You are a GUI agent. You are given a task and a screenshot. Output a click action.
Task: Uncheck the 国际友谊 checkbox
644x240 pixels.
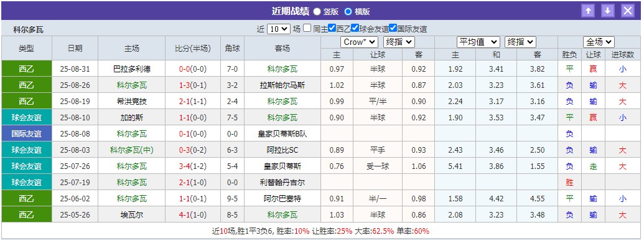(x=393, y=29)
